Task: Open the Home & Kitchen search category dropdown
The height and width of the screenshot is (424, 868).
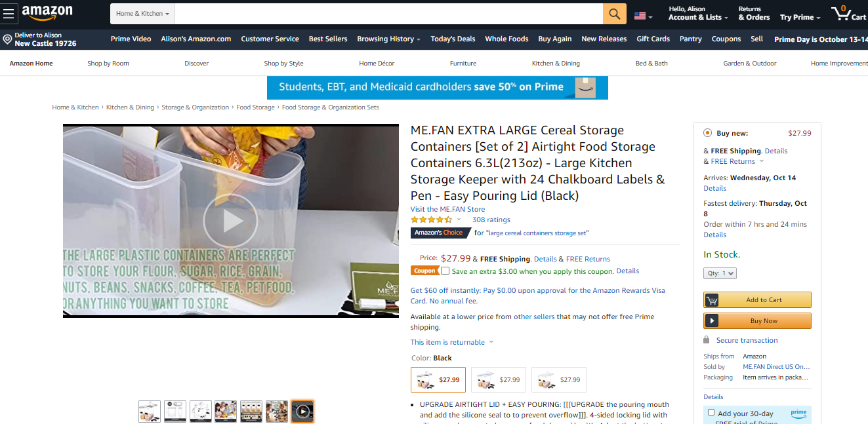Action: [x=142, y=14]
